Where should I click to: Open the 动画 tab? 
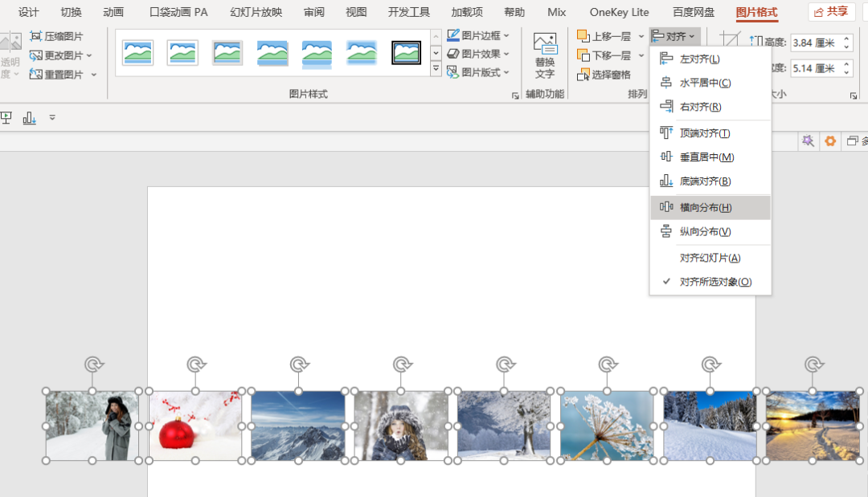point(113,11)
